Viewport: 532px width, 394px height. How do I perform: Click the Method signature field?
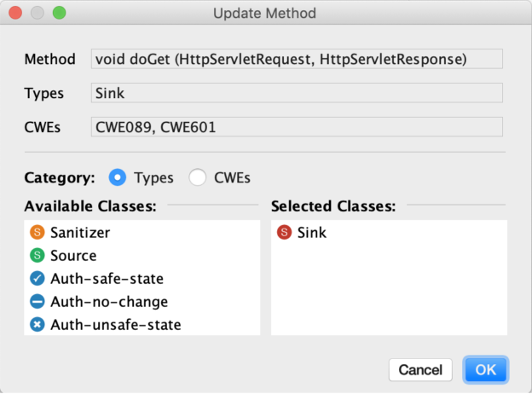(297, 59)
